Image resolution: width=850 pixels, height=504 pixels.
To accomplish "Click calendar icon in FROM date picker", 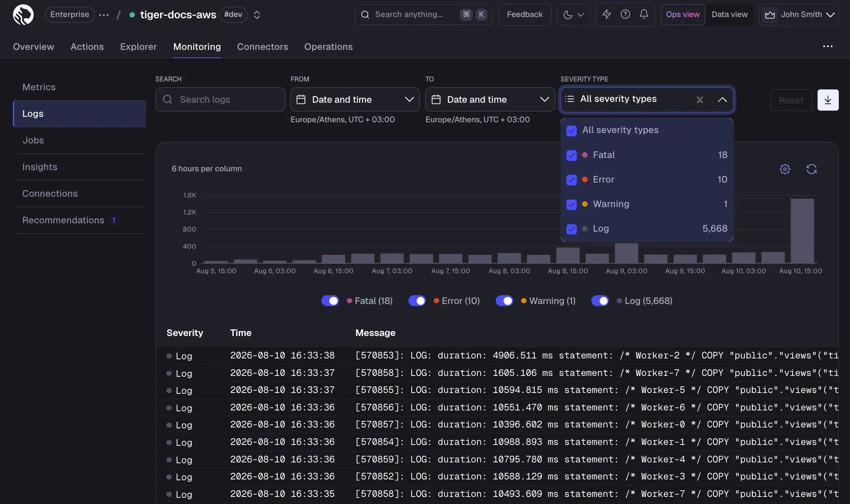I will tap(301, 99).
